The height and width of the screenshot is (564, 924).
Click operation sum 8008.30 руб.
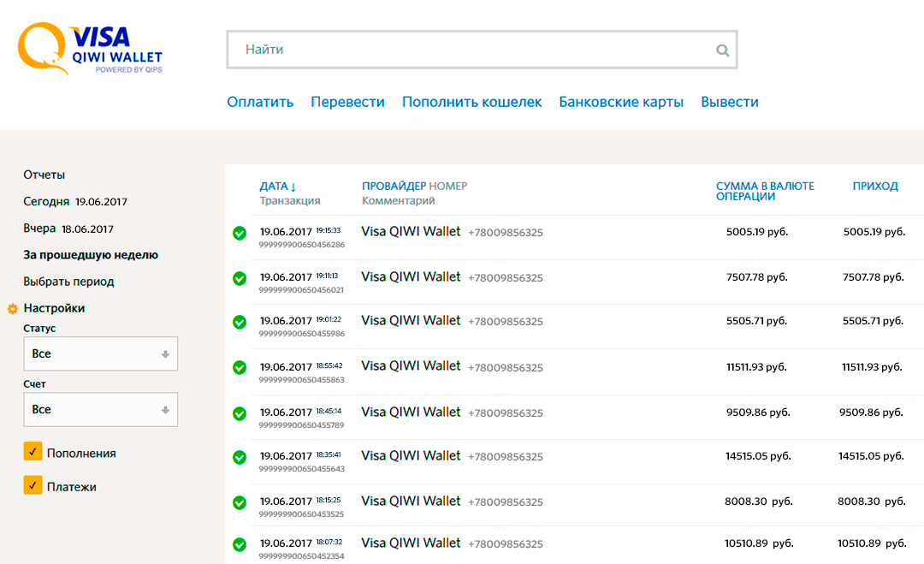pos(759,502)
